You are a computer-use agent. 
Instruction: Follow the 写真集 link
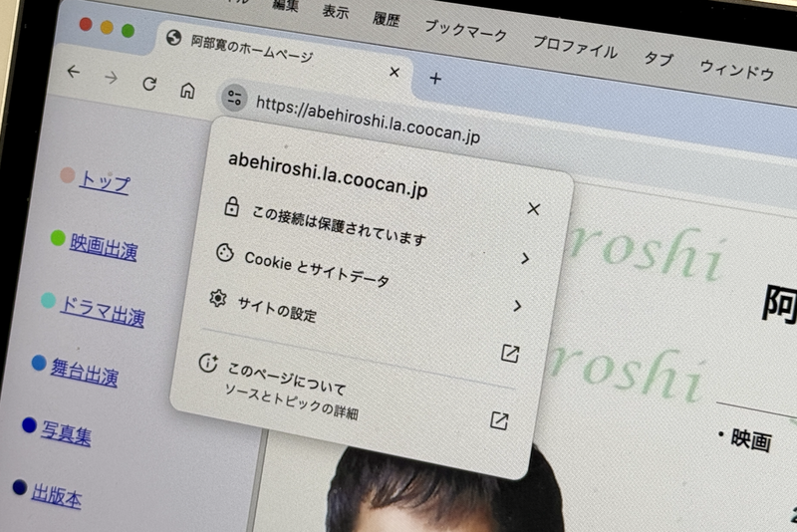(66, 433)
